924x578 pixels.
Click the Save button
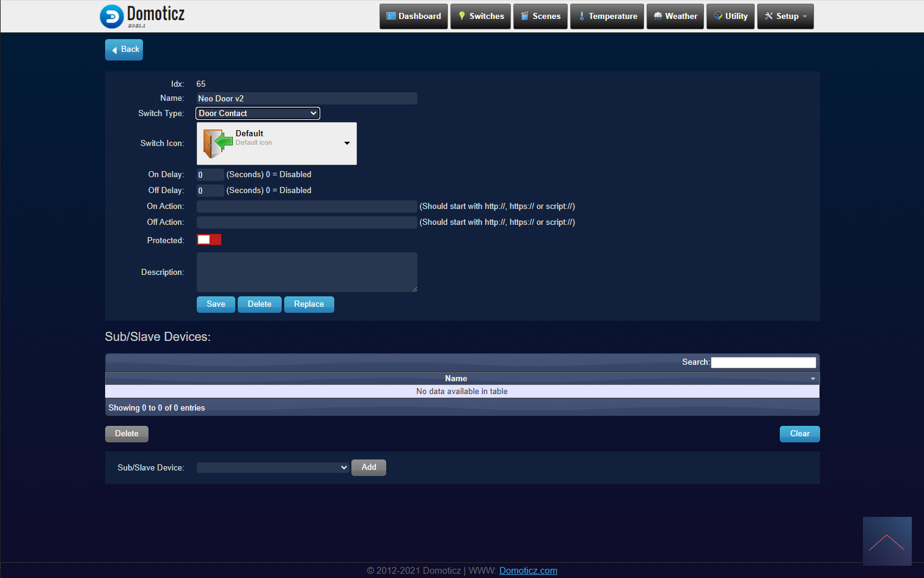click(x=216, y=304)
